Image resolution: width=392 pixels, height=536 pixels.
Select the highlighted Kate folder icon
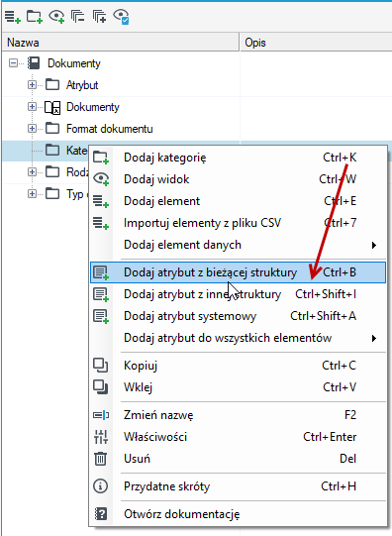coord(52,150)
